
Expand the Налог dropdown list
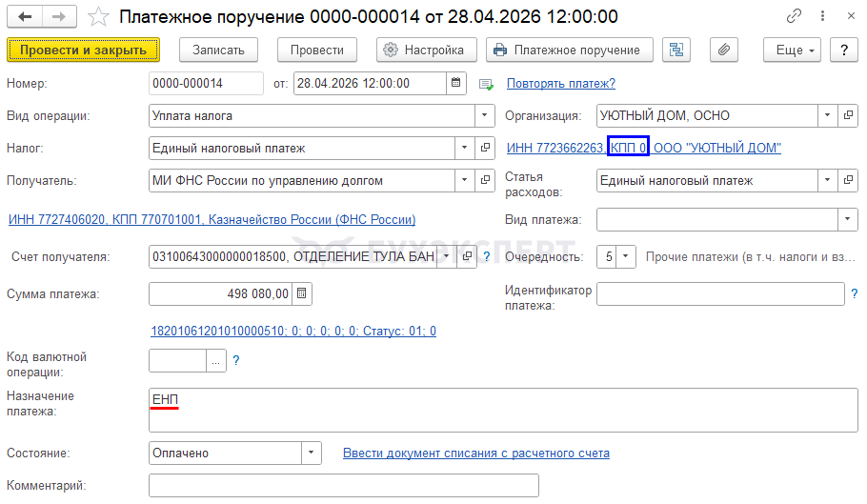pyautogui.click(x=465, y=148)
